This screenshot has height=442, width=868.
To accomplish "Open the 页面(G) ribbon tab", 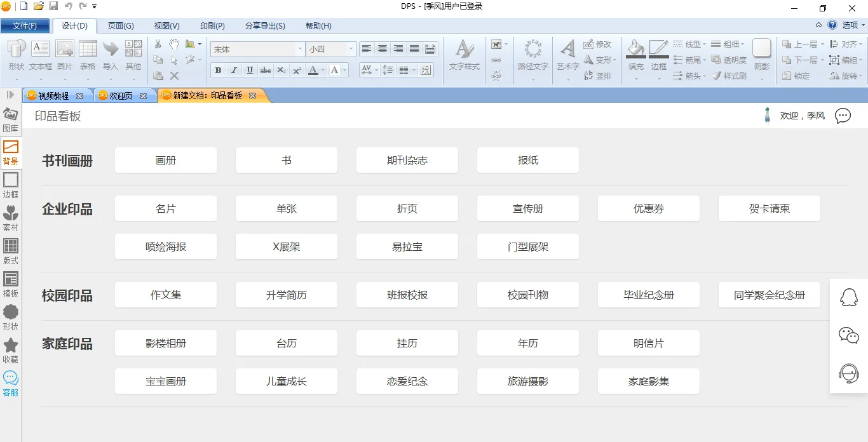I will coord(121,26).
